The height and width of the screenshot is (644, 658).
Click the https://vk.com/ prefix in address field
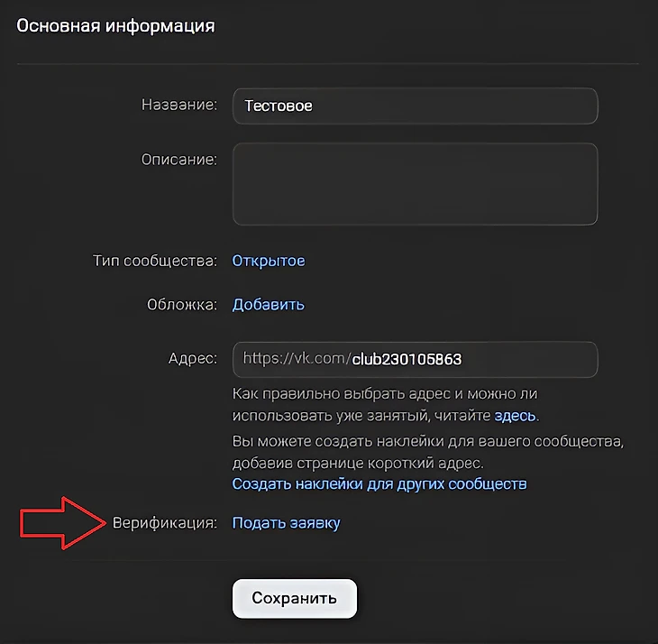coord(297,359)
